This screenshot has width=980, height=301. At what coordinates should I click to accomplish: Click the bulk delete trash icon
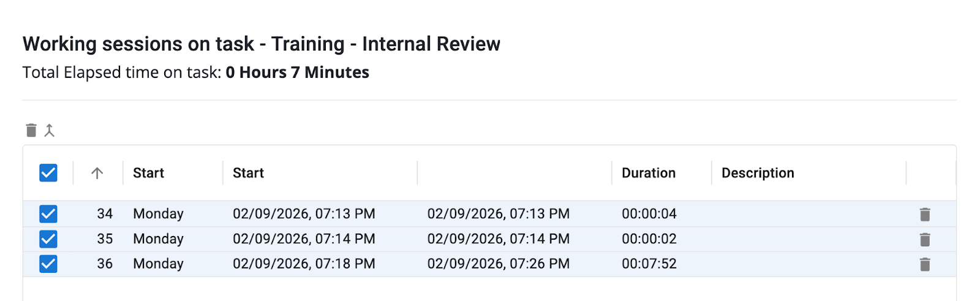click(31, 130)
